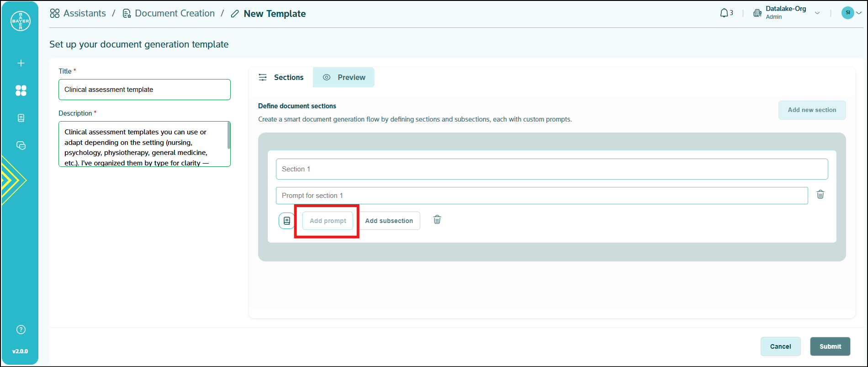
Task: Click the Bayer logo in sidebar
Action: coord(21,21)
